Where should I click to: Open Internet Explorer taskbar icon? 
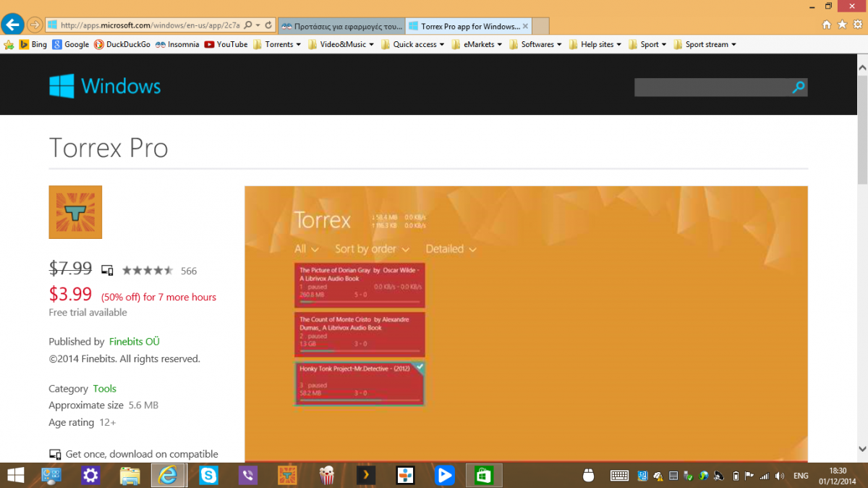click(169, 475)
